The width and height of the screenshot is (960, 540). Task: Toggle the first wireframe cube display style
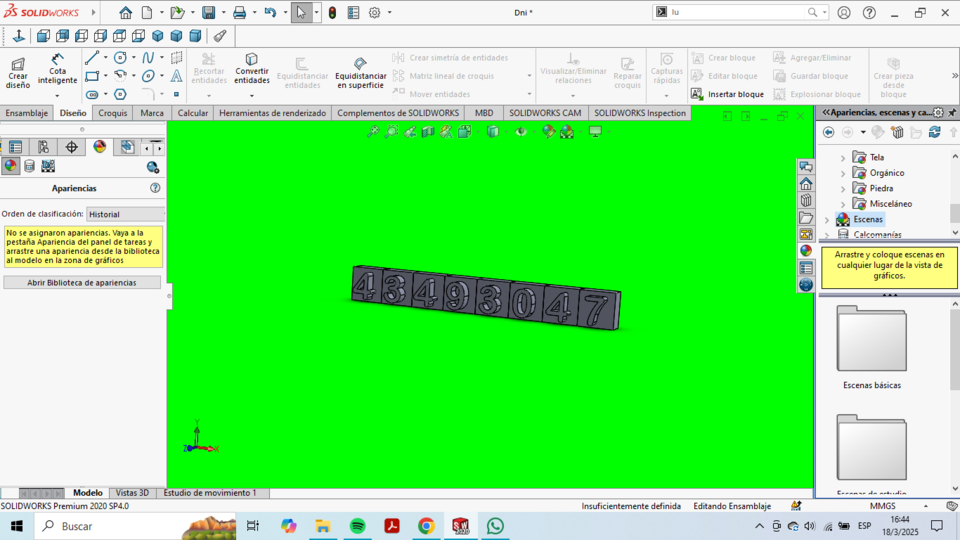pos(43,36)
